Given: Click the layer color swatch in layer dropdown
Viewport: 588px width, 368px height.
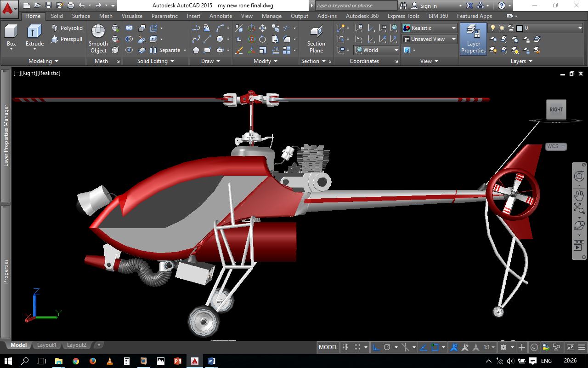Looking at the screenshot, I should (520, 28).
